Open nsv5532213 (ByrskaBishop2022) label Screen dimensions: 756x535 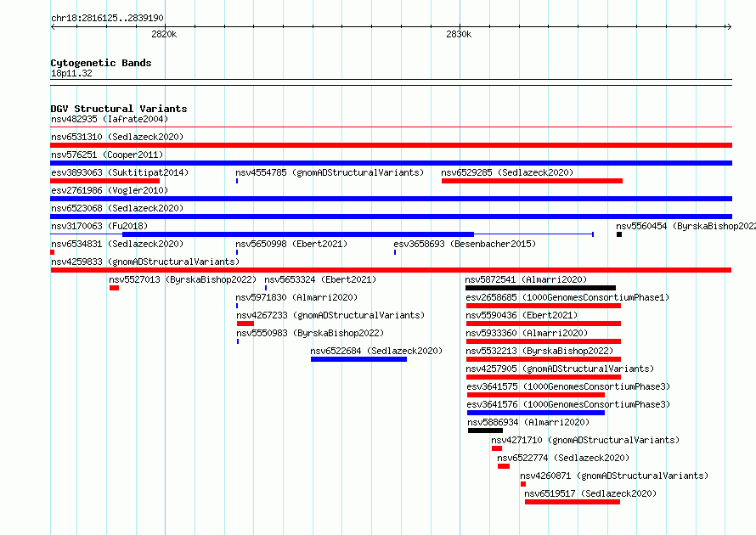[x=539, y=351]
